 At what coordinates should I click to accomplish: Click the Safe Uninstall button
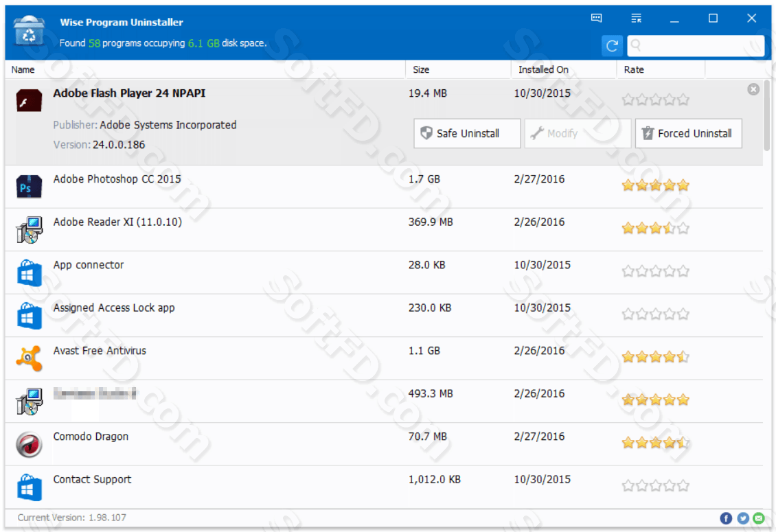pos(467,133)
